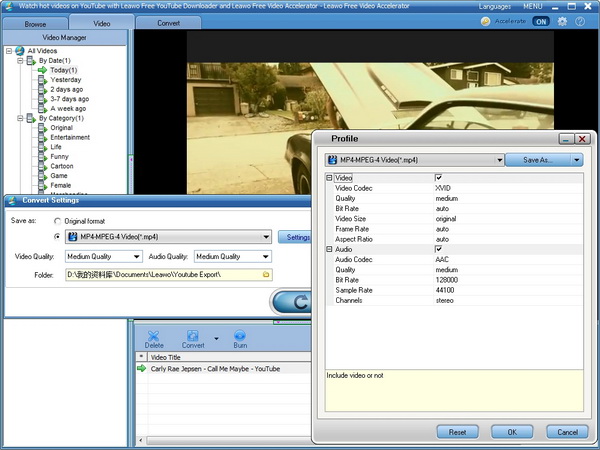Click the Channels stereo value
This screenshot has height=450, width=600.
pos(444,300)
